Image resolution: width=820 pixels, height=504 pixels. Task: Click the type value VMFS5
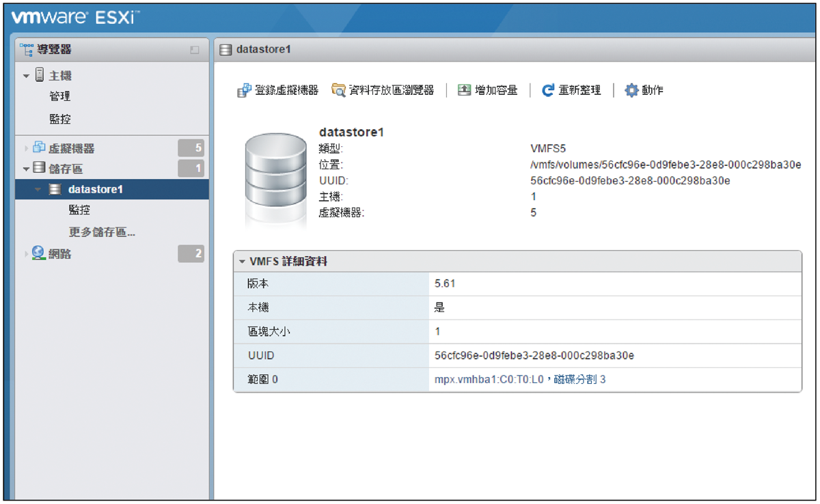point(548,148)
